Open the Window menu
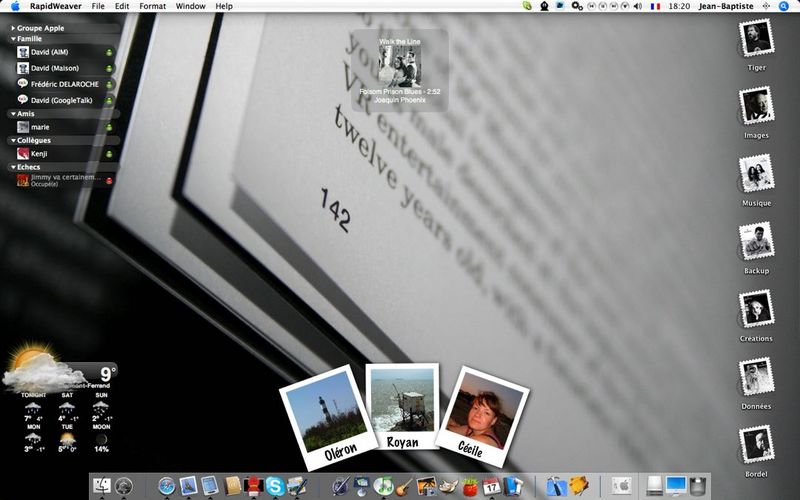 (190, 6)
